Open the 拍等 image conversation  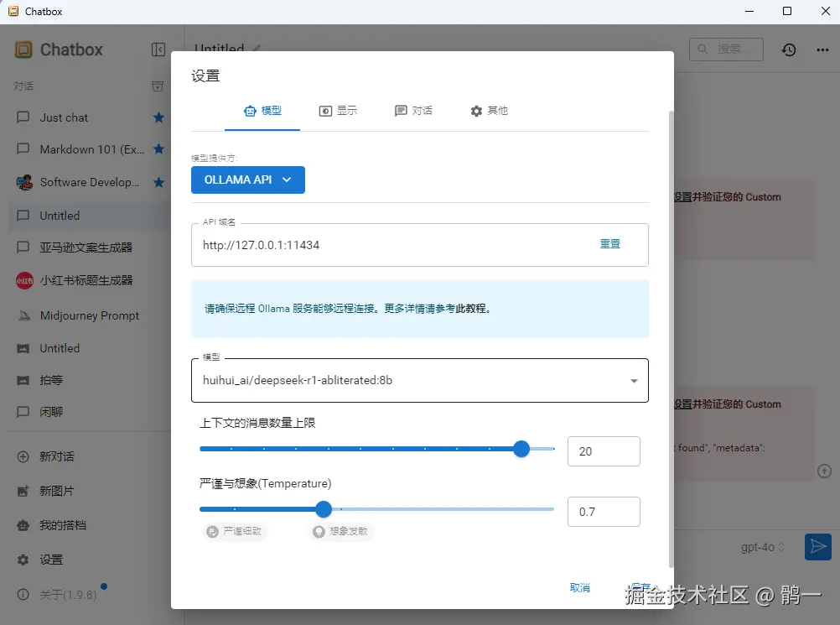pyautogui.click(x=89, y=380)
